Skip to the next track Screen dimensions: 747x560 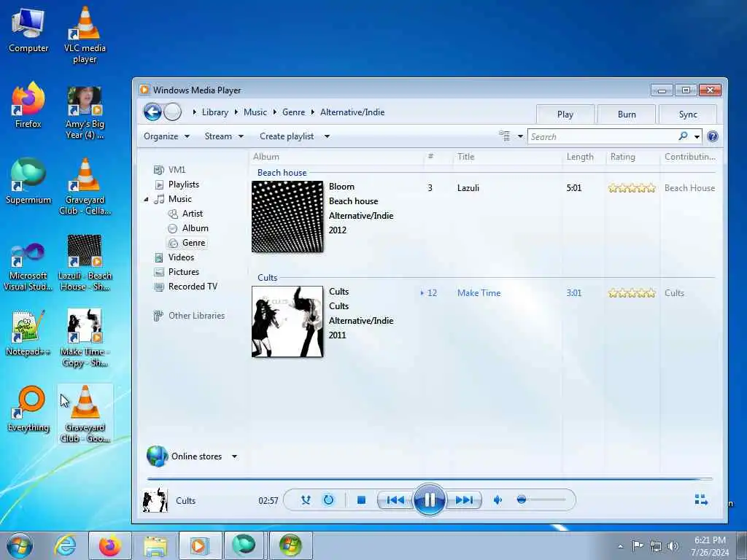[464, 500]
